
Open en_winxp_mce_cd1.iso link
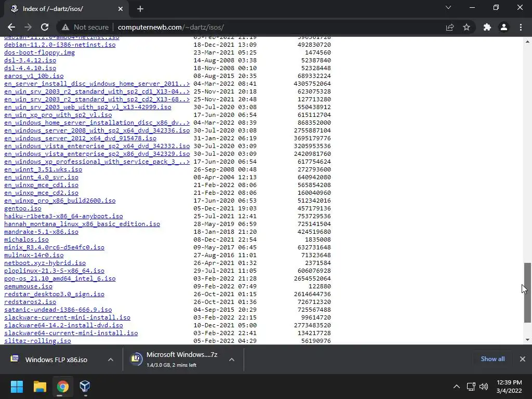tap(41, 185)
